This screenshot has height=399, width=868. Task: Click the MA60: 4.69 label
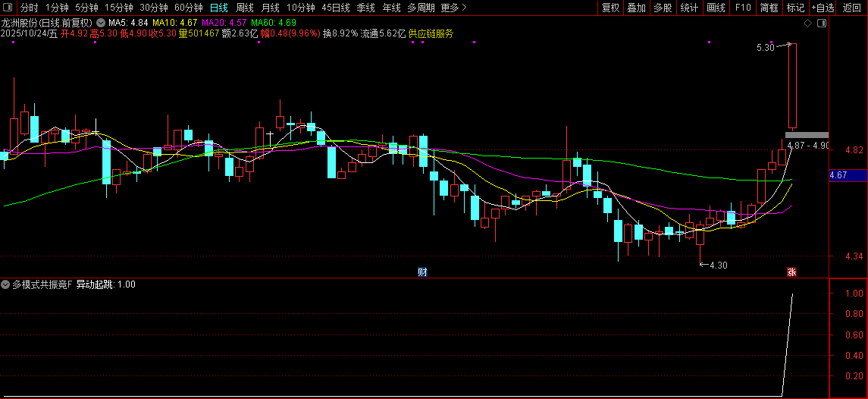(x=274, y=23)
